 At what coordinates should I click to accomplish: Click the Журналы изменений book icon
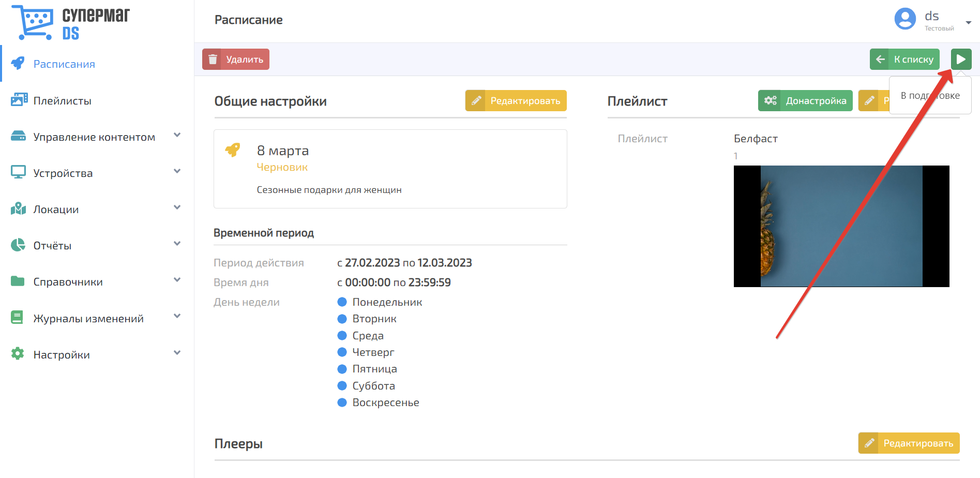click(17, 317)
